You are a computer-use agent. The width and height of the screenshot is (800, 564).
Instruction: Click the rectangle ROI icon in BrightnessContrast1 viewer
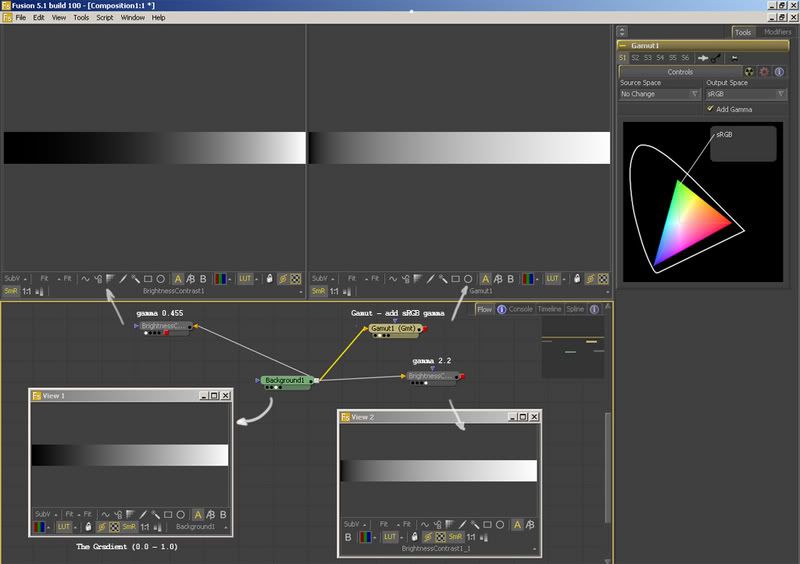coord(148,279)
